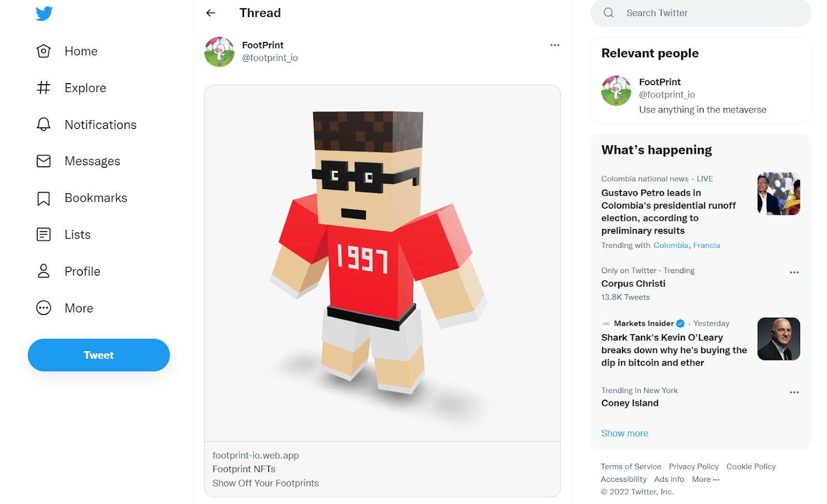
Task: Open the Explore hashtag page
Action: pos(71,88)
